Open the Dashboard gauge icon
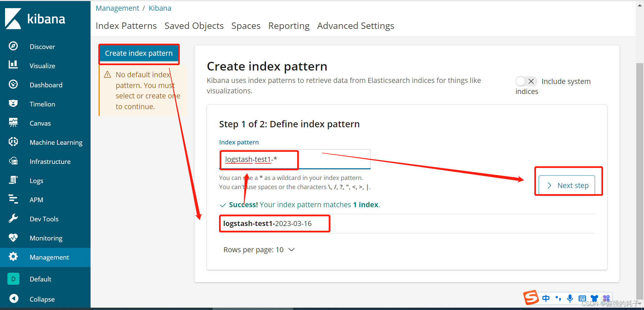Image resolution: width=644 pixels, height=310 pixels. 13,84
